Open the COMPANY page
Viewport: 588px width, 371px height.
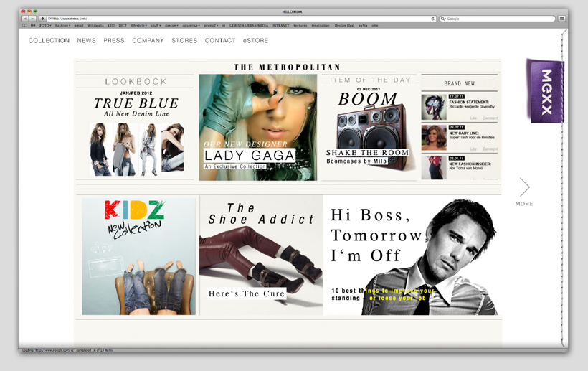(148, 40)
